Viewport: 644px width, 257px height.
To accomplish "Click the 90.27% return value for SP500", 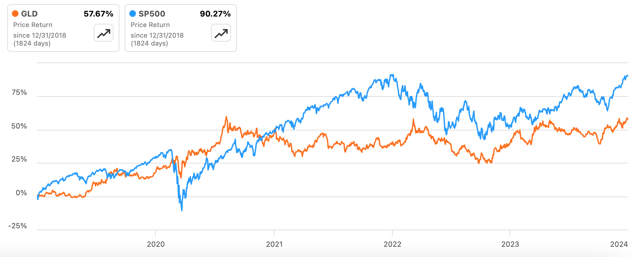I will tap(215, 14).
